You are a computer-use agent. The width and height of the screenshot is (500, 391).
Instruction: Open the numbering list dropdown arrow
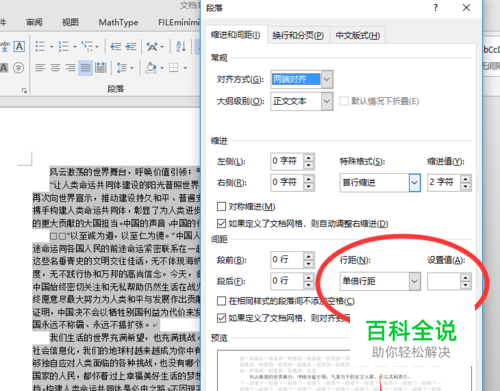[75, 47]
